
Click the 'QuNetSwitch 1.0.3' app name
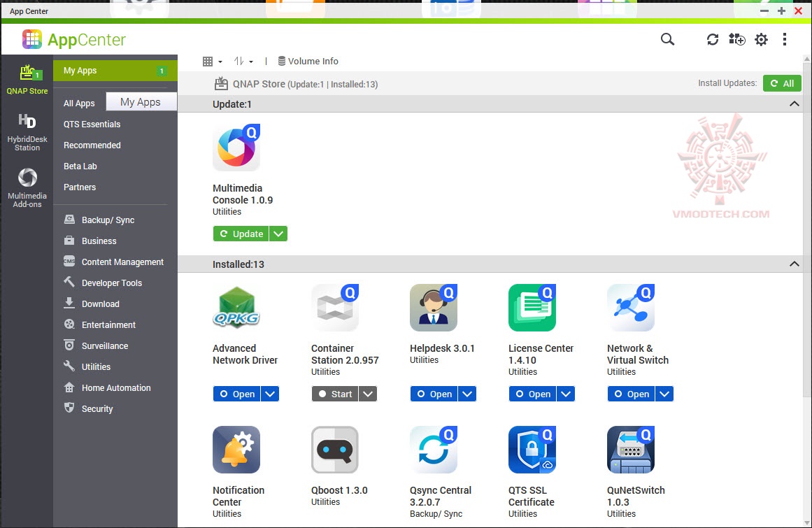[x=636, y=496]
